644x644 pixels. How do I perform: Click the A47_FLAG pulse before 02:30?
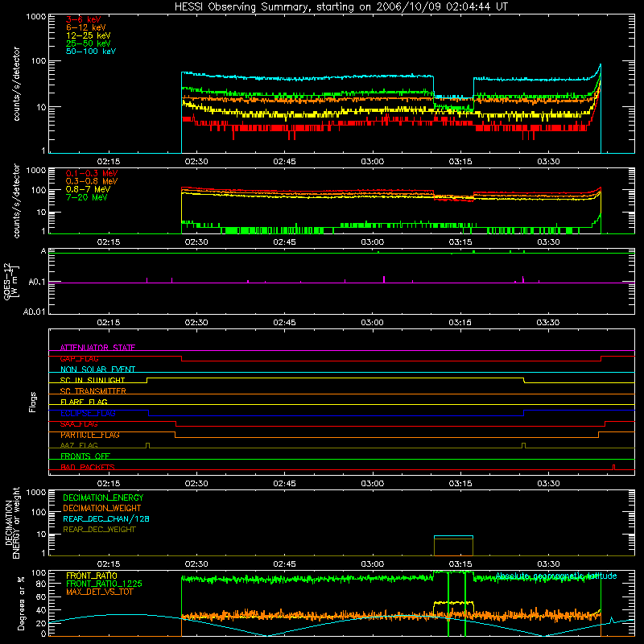[148, 446]
